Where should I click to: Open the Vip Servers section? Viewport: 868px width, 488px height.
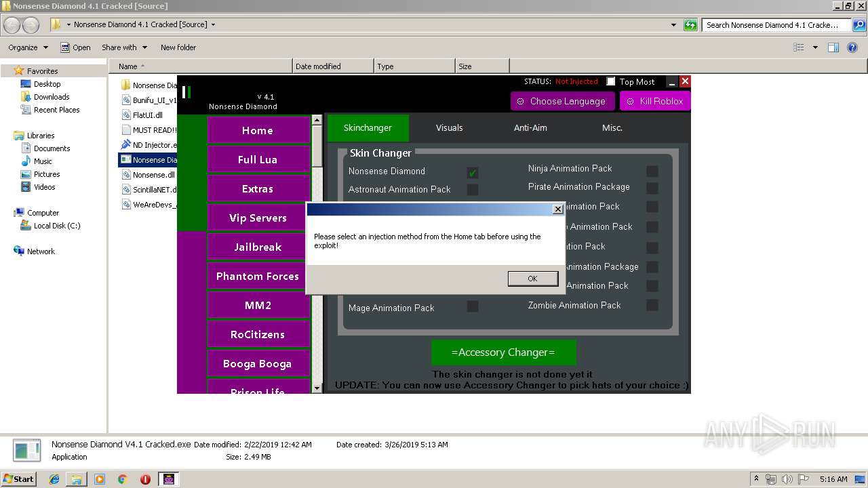click(x=258, y=218)
